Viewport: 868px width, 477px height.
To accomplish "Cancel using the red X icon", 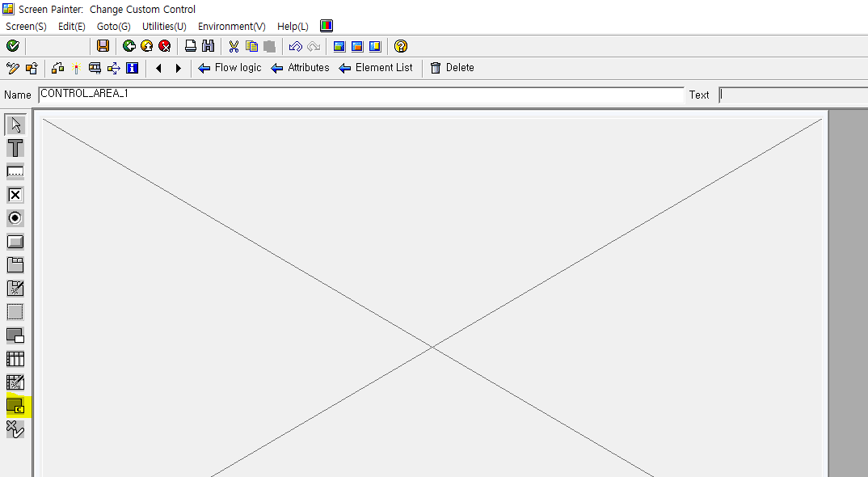I will pyautogui.click(x=164, y=46).
